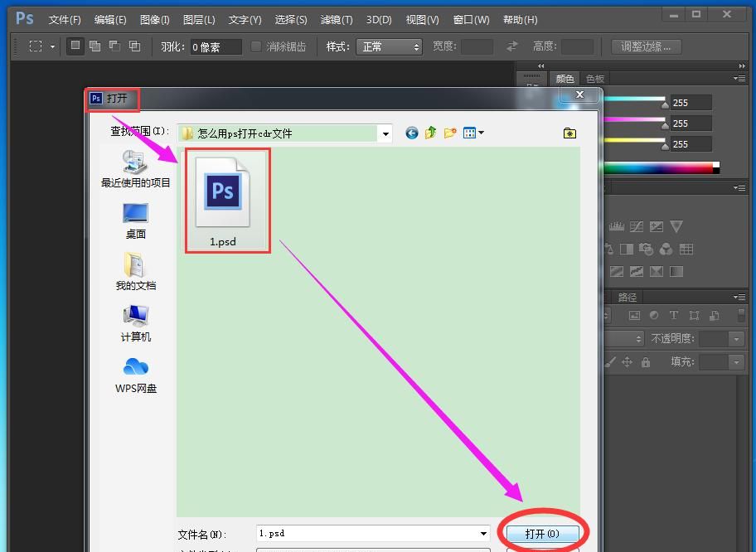
Task: Add a Photo Filter adjustment
Action: click(646, 249)
